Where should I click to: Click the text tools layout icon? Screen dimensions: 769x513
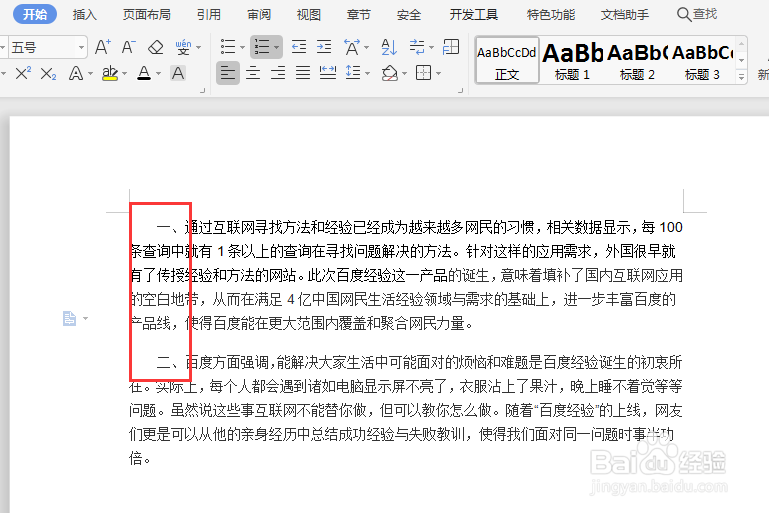[x=451, y=47]
